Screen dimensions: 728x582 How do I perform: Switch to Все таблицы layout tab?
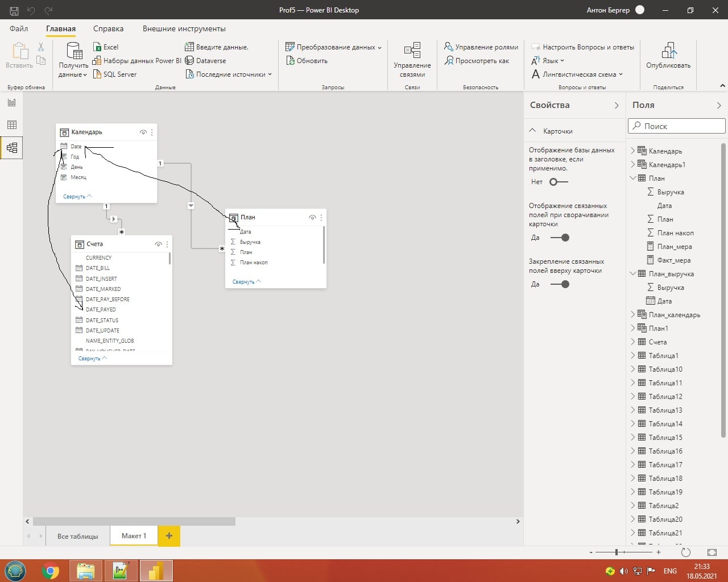tap(78, 536)
